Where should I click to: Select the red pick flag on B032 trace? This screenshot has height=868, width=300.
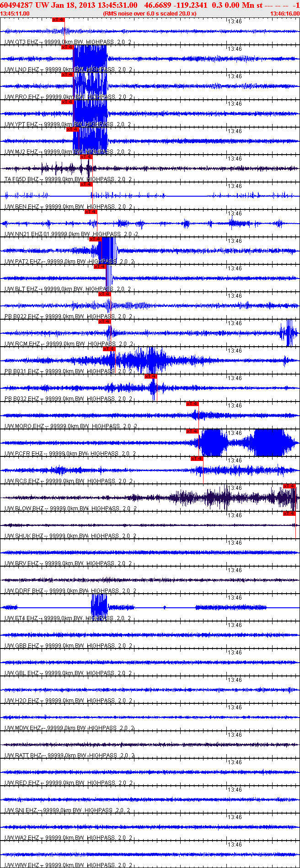[150, 376]
